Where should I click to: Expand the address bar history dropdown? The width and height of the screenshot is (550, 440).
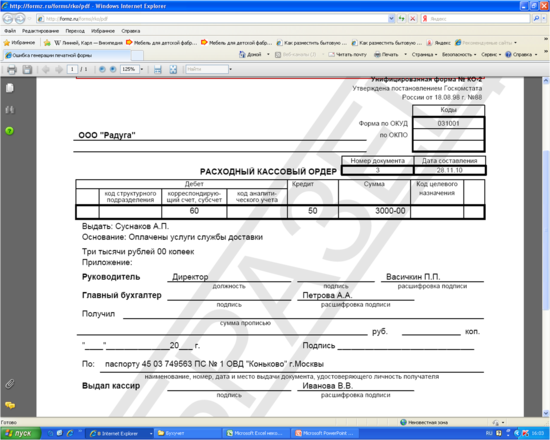pos(391,19)
